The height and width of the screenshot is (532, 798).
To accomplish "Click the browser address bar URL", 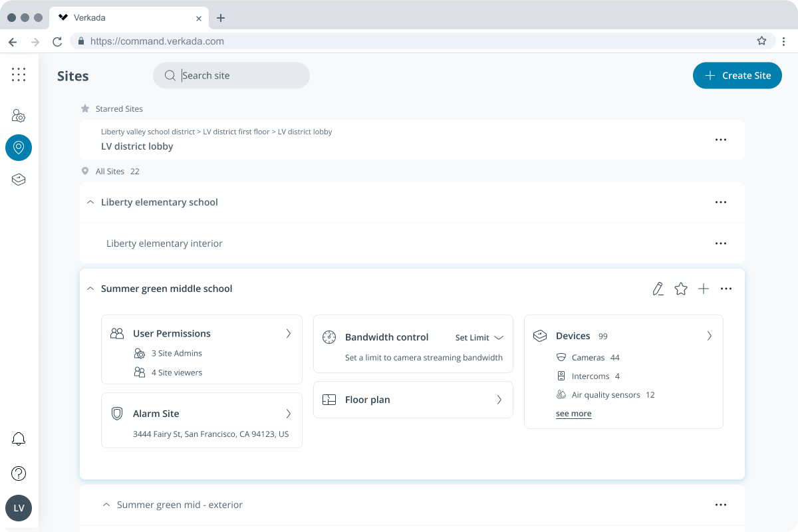I will pos(157,41).
